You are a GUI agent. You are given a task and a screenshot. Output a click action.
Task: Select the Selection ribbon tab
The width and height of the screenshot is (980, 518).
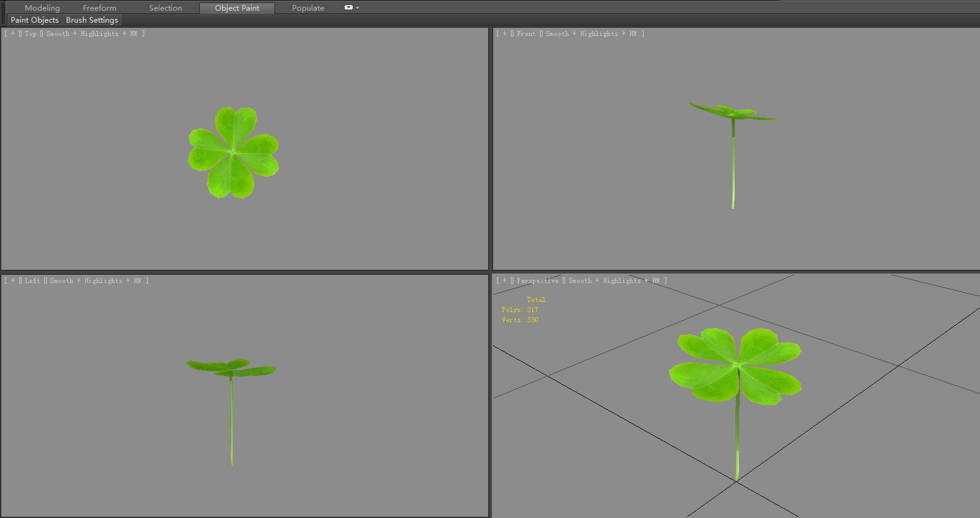166,8
